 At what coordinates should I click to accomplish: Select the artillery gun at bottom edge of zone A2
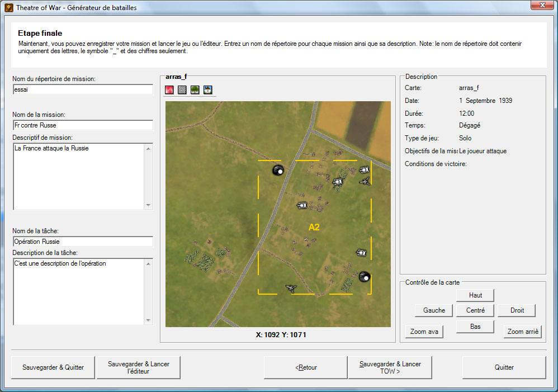click(x=291, y=289)
